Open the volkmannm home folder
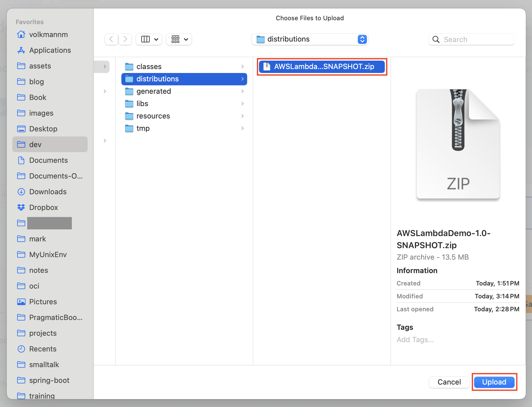The width and height of the screenshot is (532, 407). coord(49,35)
